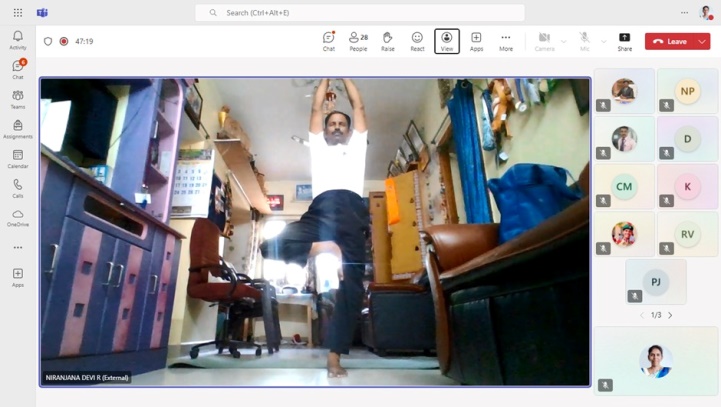Image resolution: width=721 pixels, height=407 pixels.
Task: Go to next participants page arrow
Action: click(x=670, y=315)
